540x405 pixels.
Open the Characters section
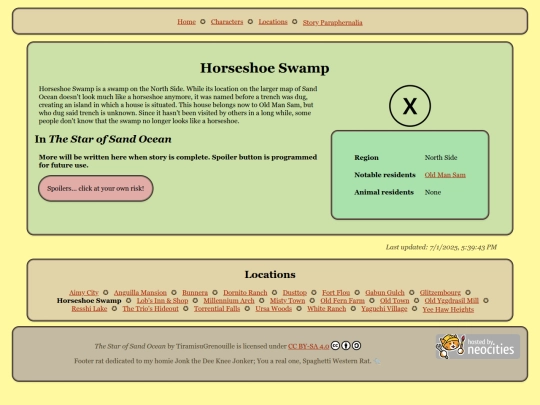click(227, 22)
